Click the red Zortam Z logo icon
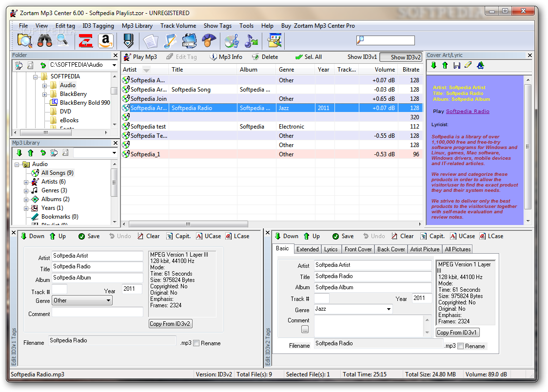This screenshot has width=548, height=392. pyautogui.click(x=86, y=41)
